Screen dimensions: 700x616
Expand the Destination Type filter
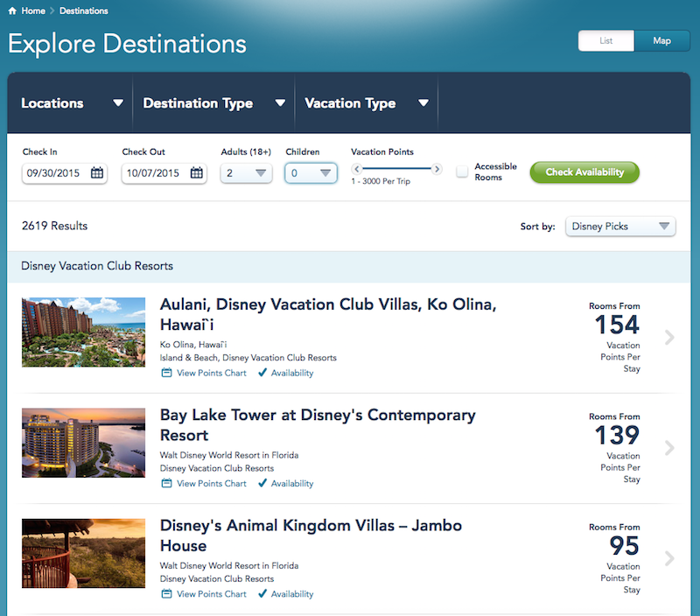click(x=213, y=103)
